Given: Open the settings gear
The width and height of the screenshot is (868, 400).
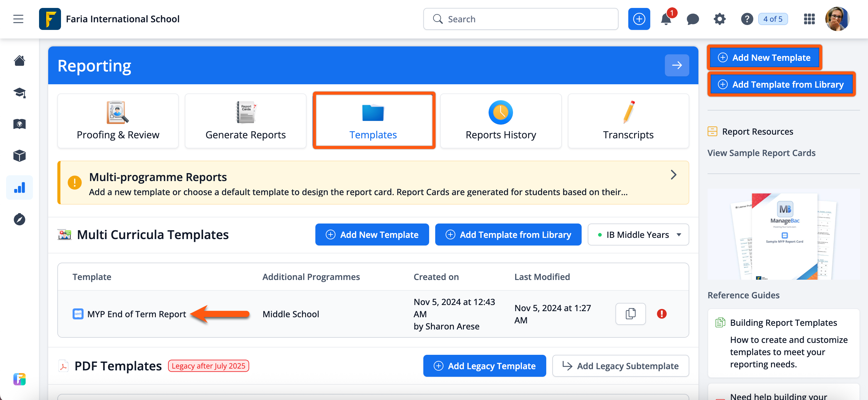Looking at the screenshot, I should (720, 19).
